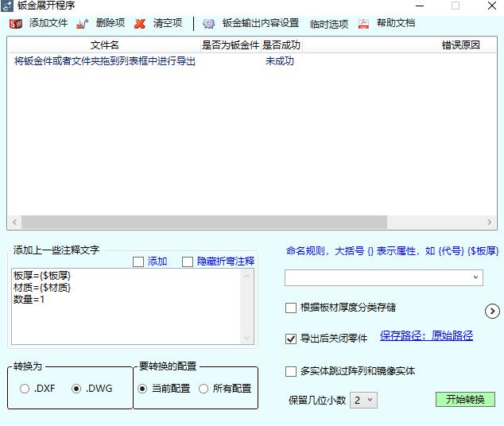The image size is (504, 426).
Task: Close the 钣金展开程序 window
Action: tap(492, 6)
